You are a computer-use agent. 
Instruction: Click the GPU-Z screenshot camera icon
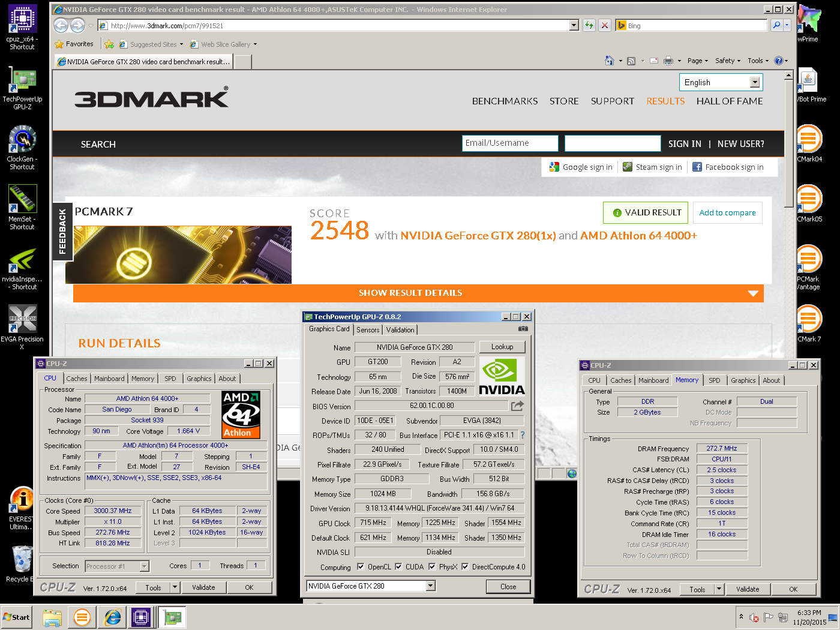[523, 329]
